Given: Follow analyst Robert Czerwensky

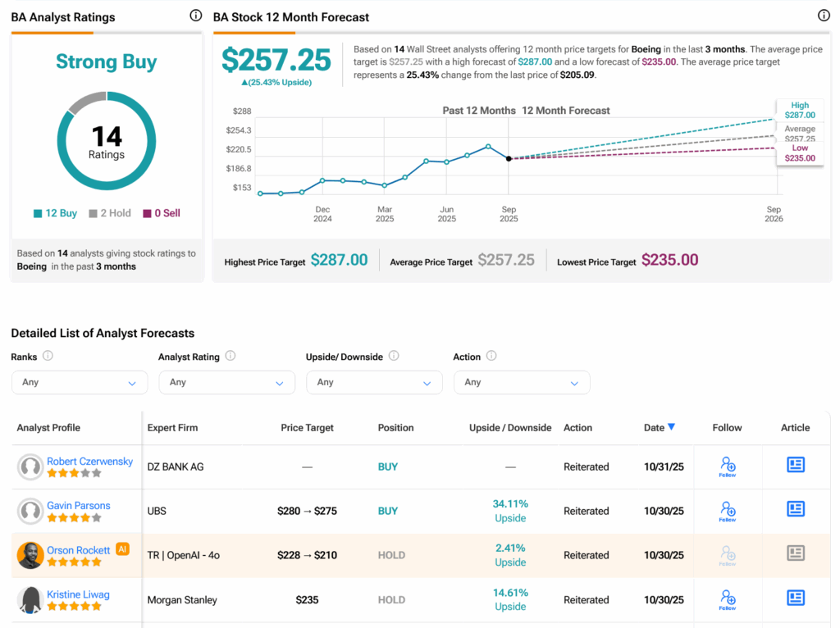Looking at the screenshot, I should pyautogui.click(x=727, y=466).
